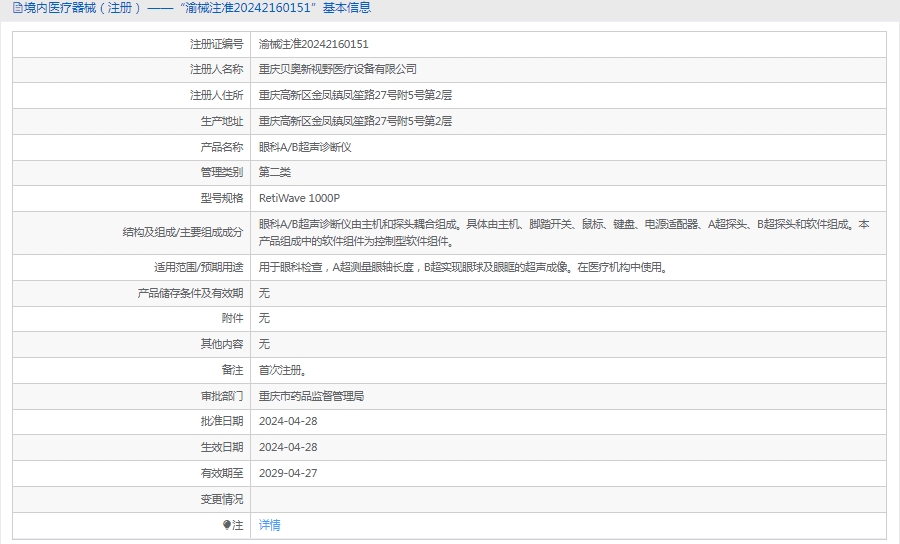Click remark value 首次注册。
900x544 pixels.
[x=282, y=370]
